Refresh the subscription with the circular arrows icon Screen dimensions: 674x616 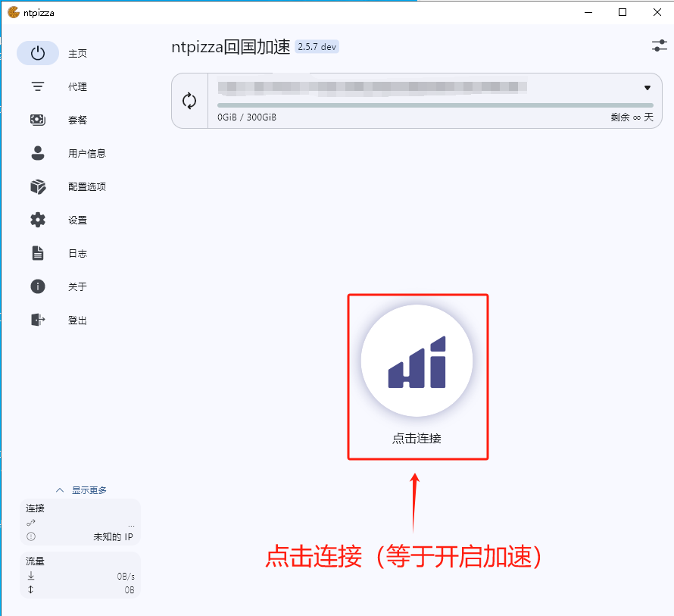[189, 101]
